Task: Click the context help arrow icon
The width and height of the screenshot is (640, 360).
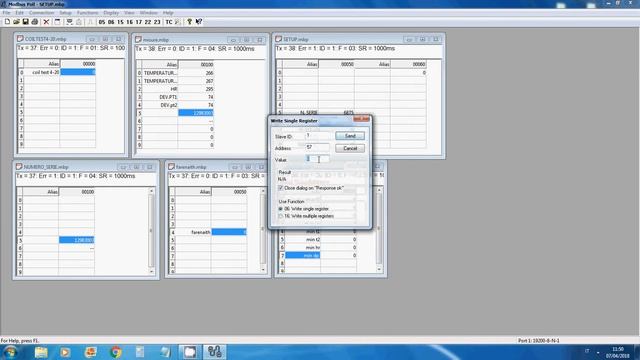Action: click(199, 22)
